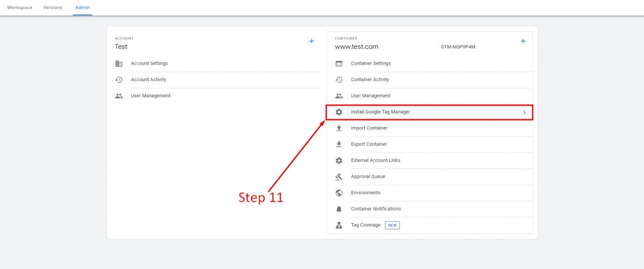Open Container Activity link
This screenshot has width=644, height=269.
click(x=370, y=80)
